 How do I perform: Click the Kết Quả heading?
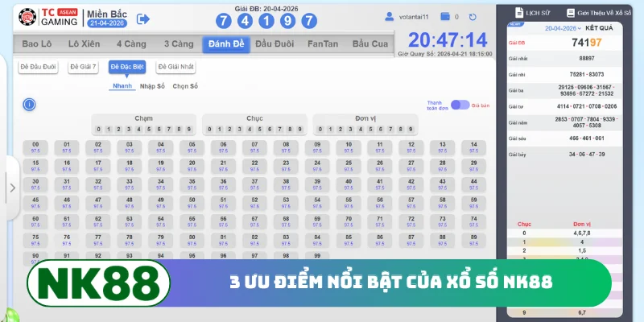click(599, 28)
